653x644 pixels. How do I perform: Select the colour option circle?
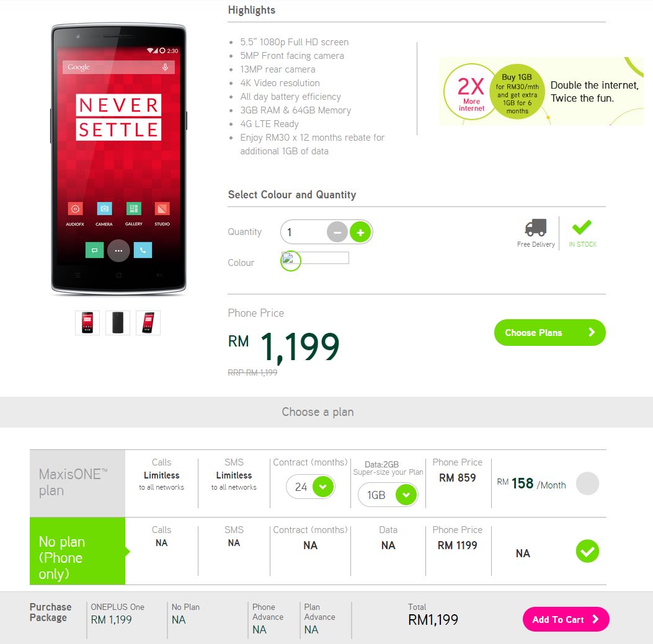click(x=291, y=261)
